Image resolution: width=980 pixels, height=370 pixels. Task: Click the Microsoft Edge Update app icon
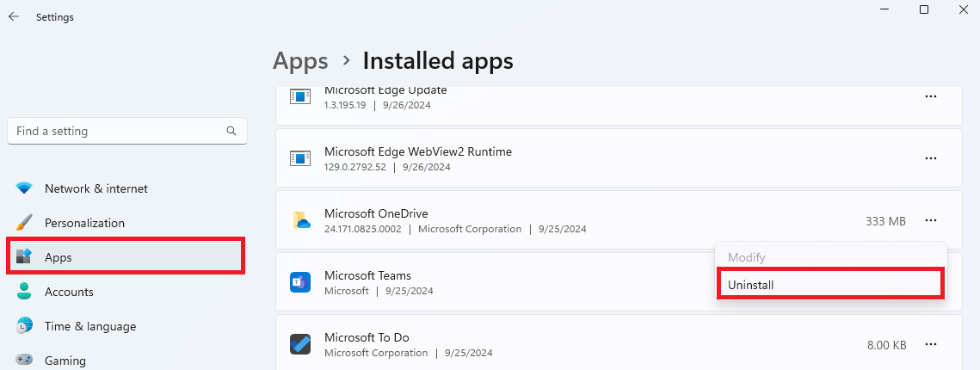tap(300, 96)
